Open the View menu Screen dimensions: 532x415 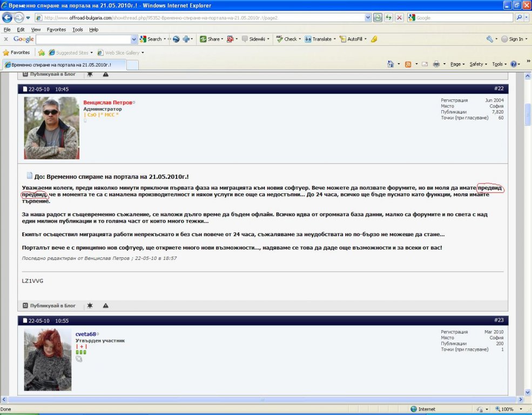tap(36, 30)
